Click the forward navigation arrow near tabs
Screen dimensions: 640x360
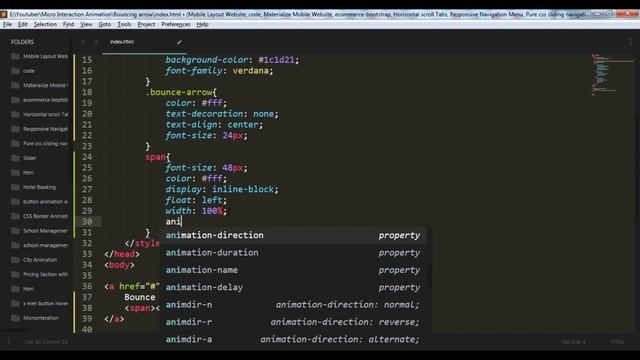[x=96, y=42]
